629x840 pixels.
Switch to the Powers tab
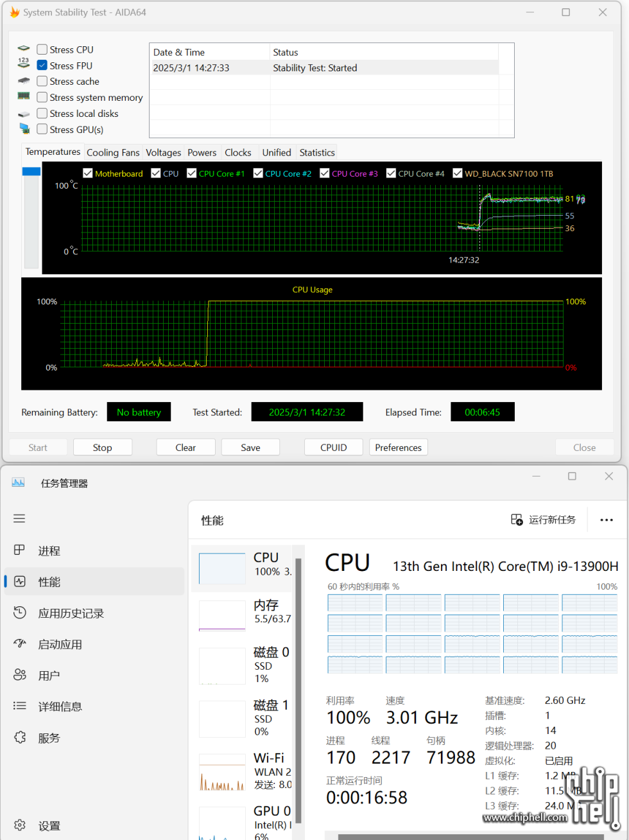pos(202,153)
